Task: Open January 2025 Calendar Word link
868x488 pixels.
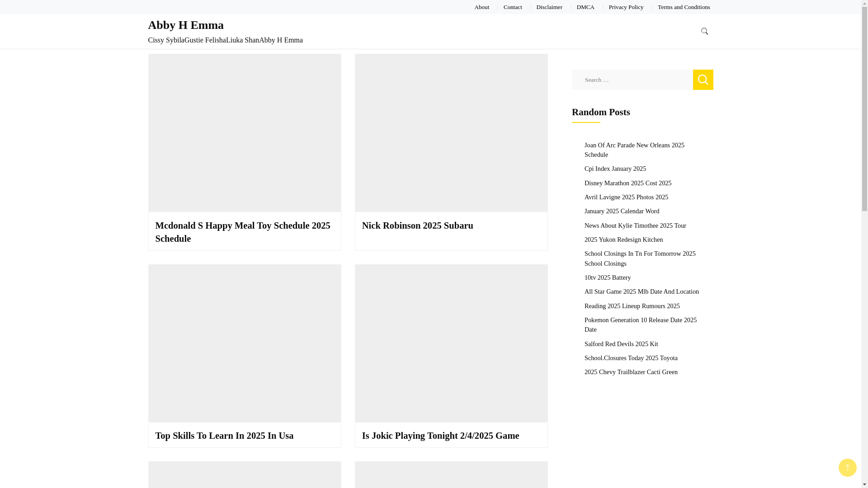Action: click(x=622, y=211)
